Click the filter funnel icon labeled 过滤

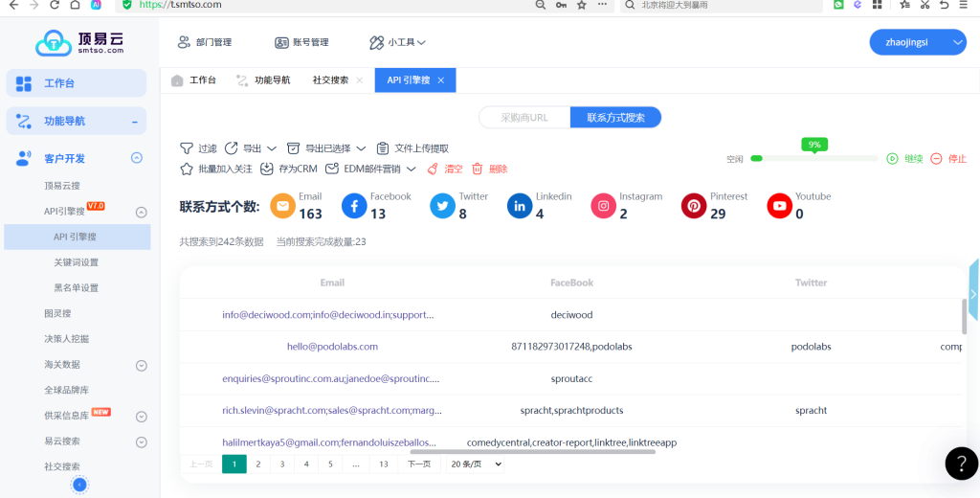click(187, 148)
